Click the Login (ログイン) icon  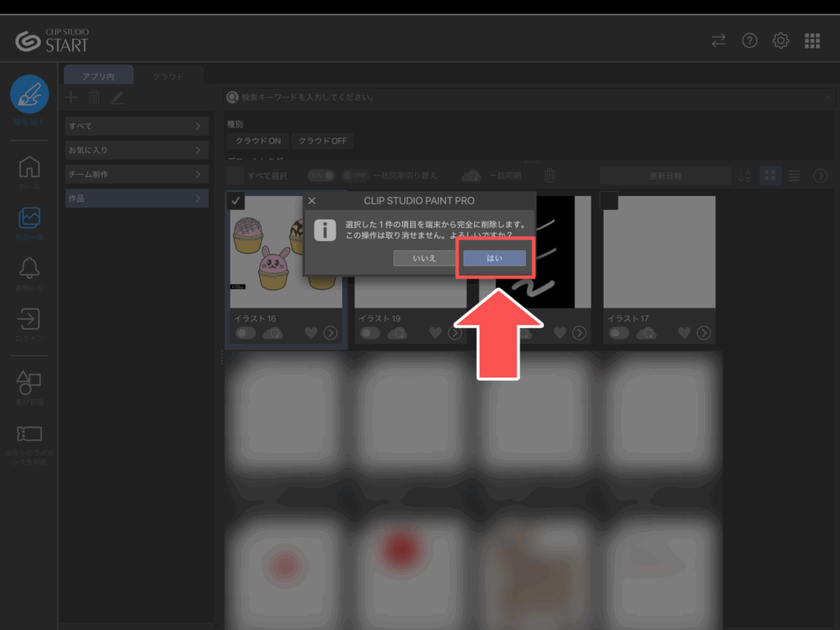[30, 318]
